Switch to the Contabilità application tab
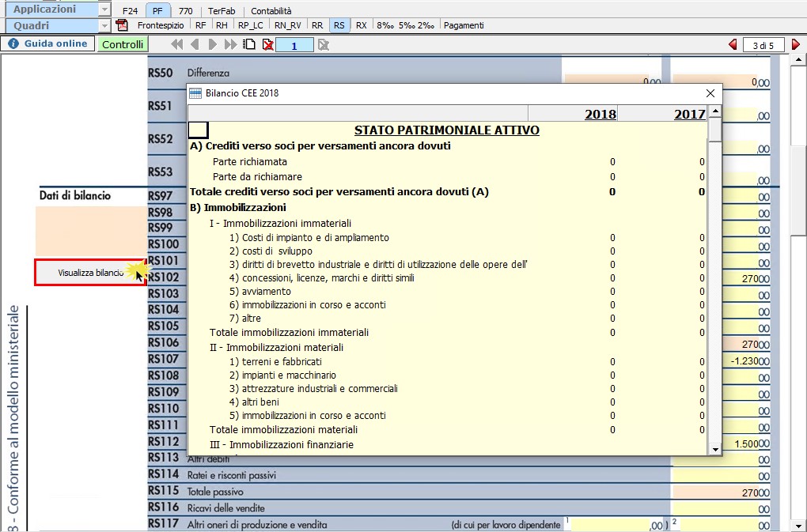This screenshot has height=532, width=807. coord(271,11)
